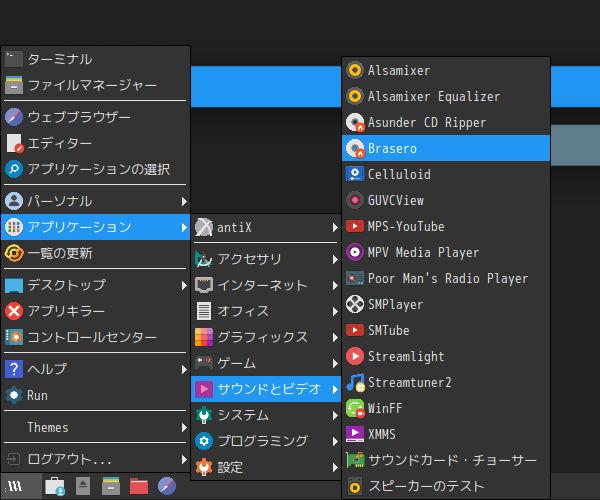Click the Alsamixer speaker icon

point(355,70)
